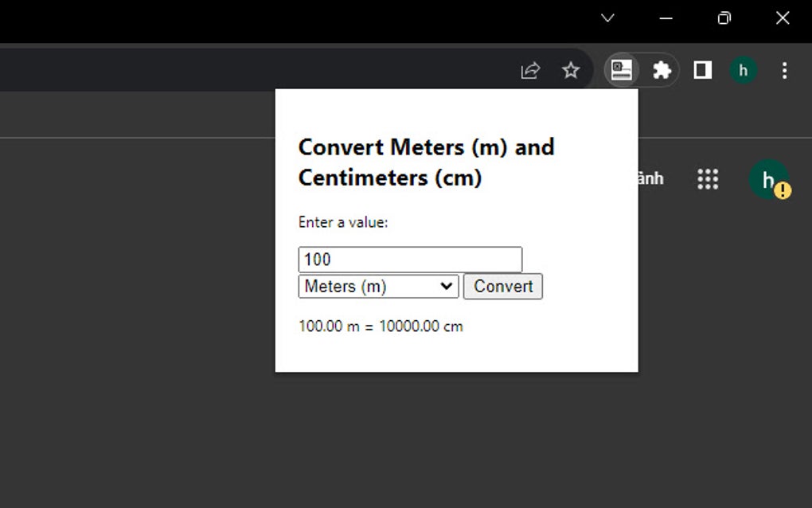Open the Google apps grid
The height and width of the screenshot is (508, 812).
[x=707, y=179]
